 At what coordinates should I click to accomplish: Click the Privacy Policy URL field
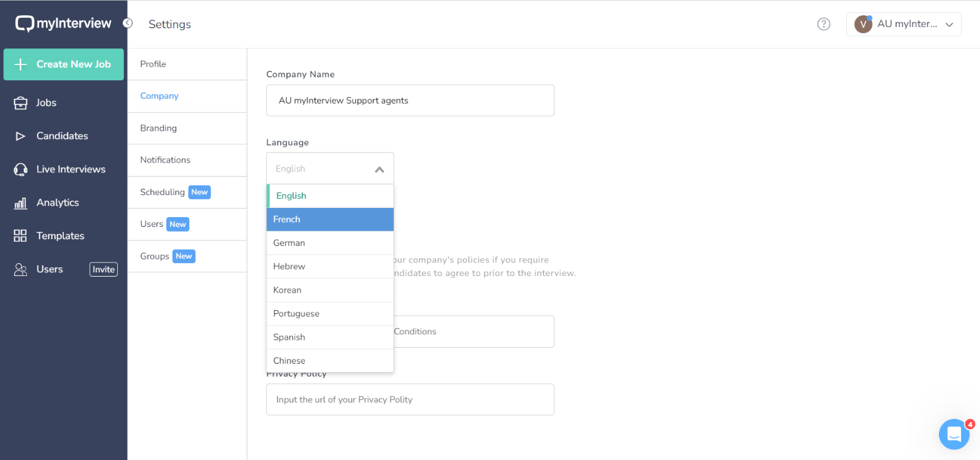[x=410, y=400]
